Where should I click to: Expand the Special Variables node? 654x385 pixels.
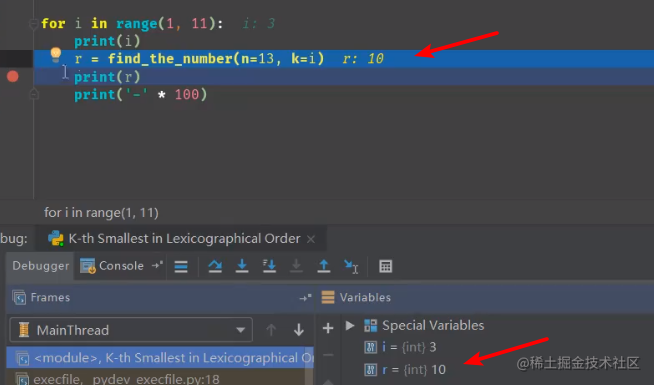350,325
